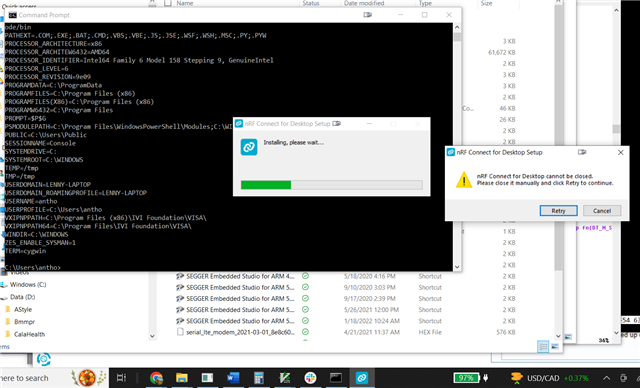Select SEGGER shortcut icon dated 5/26/2021

pos(180,310)
